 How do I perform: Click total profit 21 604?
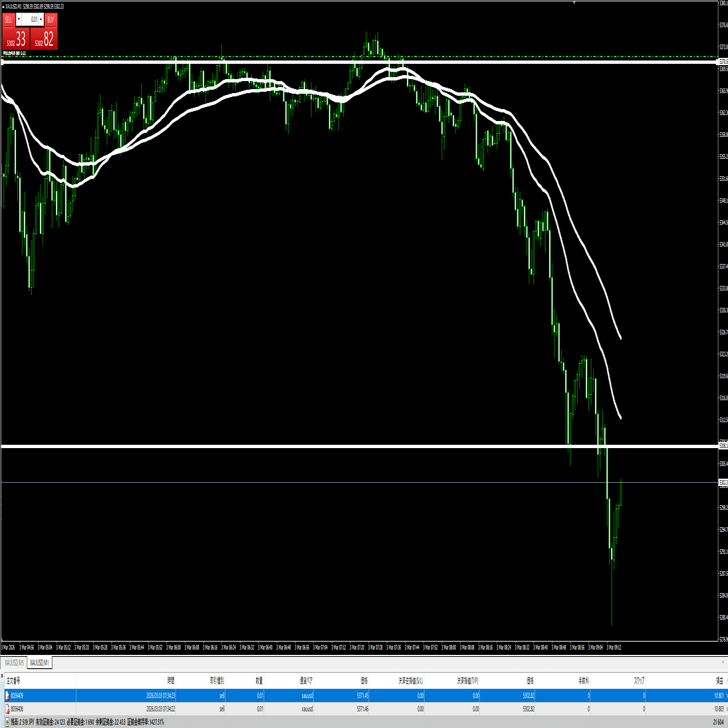click(x=719, y=722)
